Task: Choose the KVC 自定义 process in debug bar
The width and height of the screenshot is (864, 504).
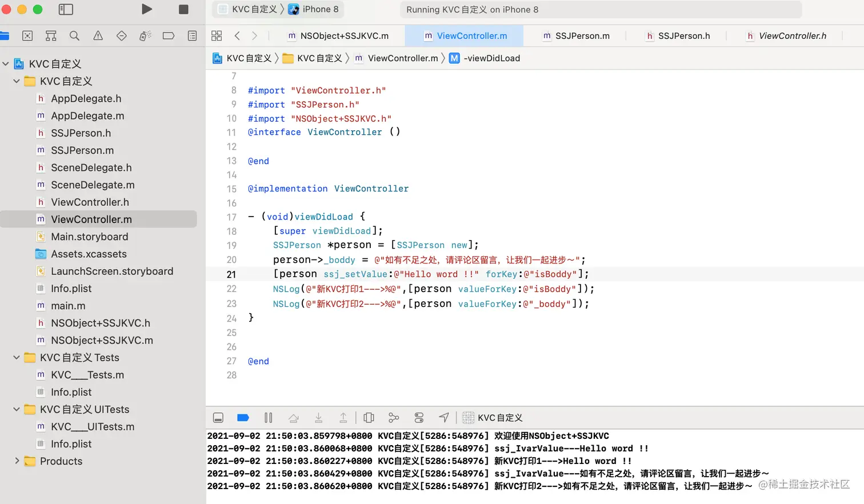Action: click(493, 418)
